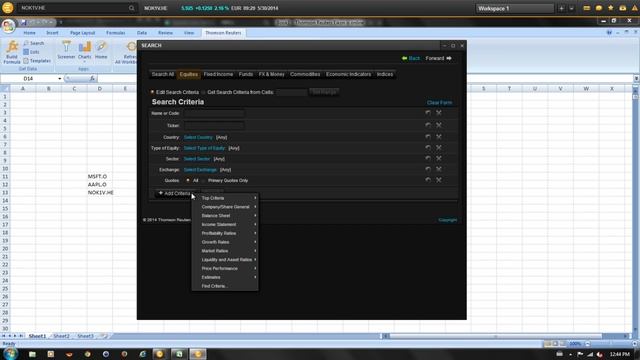
Task: Click the Select Country link
Action: coord(198,138)
